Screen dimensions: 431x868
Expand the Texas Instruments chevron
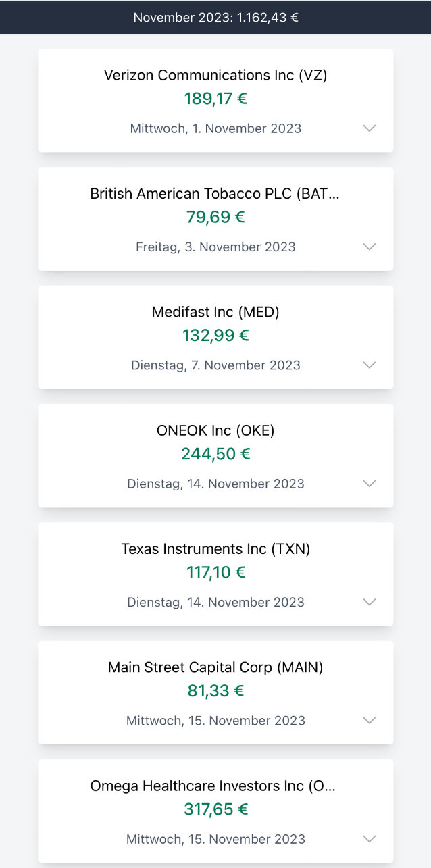coord(369,602)
